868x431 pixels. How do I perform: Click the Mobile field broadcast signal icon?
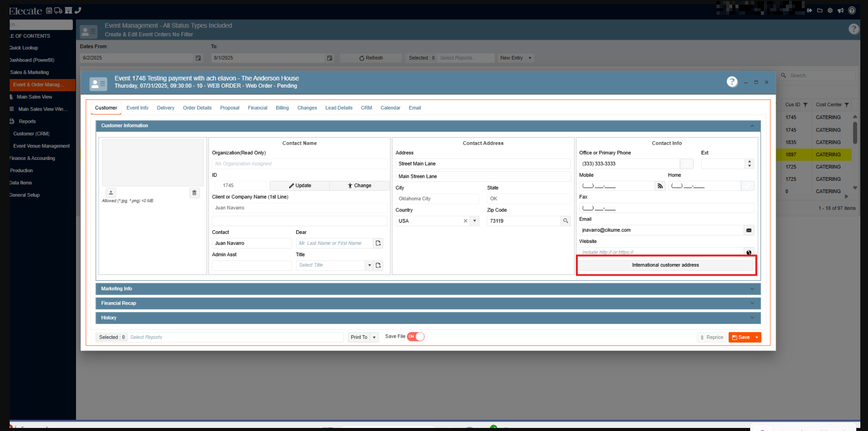click(x=660, y=186)
